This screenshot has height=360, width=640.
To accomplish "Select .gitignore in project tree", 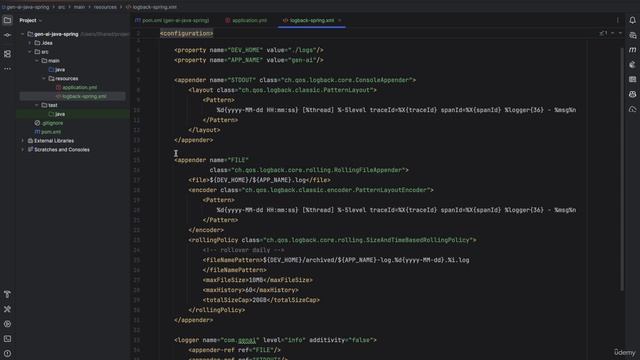I will pyautogui.click(x=49, y=123).
